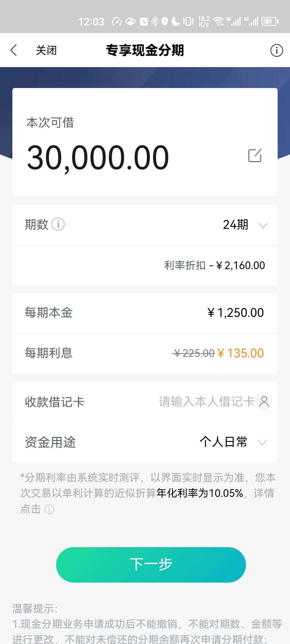Tap the chevron next to 24期
The height and width of the screenshot is (644, 290).
[263, 225]
